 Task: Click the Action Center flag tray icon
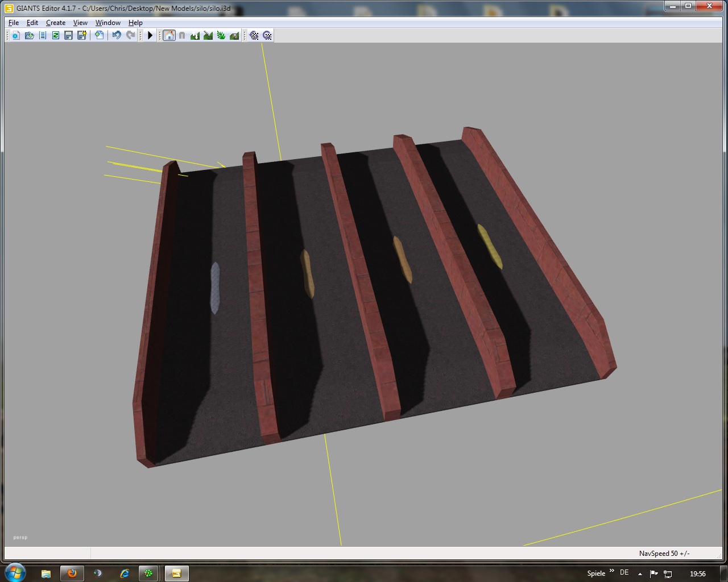click(654, 574)
